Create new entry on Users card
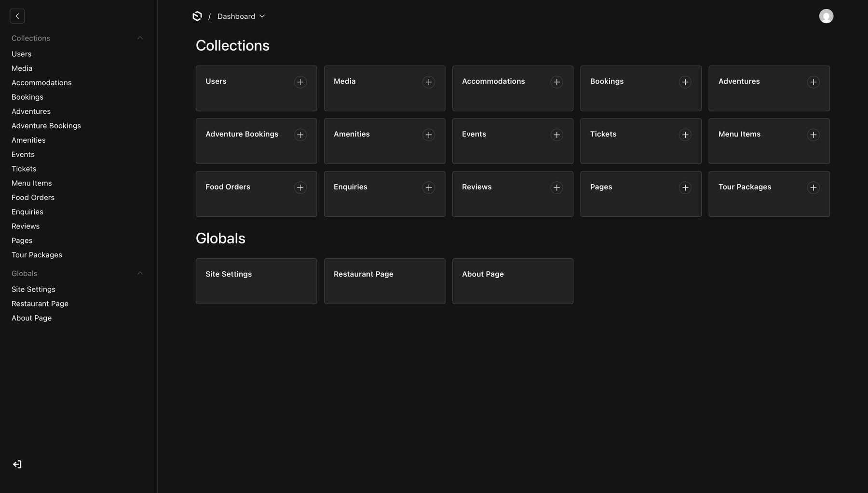 (300, 82)
